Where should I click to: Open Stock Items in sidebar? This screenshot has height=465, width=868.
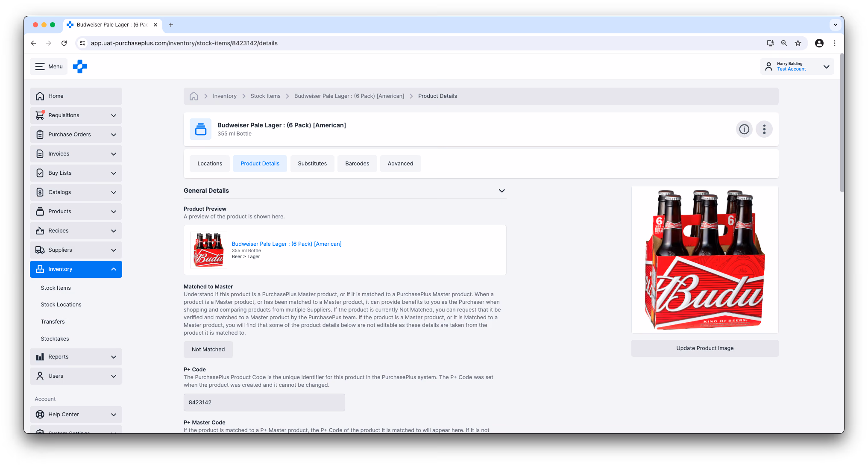(x=56, y=288)
